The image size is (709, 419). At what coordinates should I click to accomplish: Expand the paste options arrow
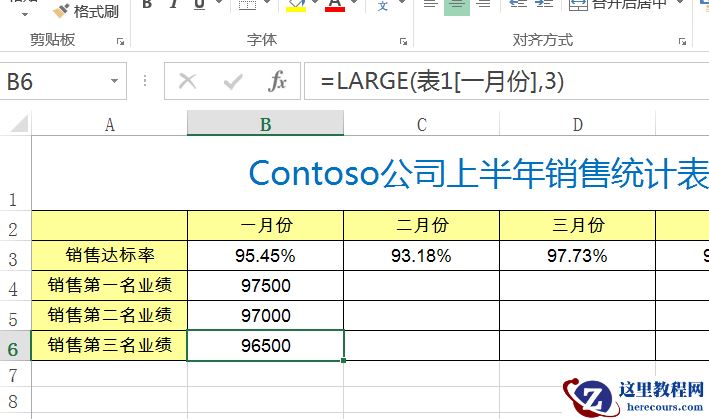coord(25,14)
